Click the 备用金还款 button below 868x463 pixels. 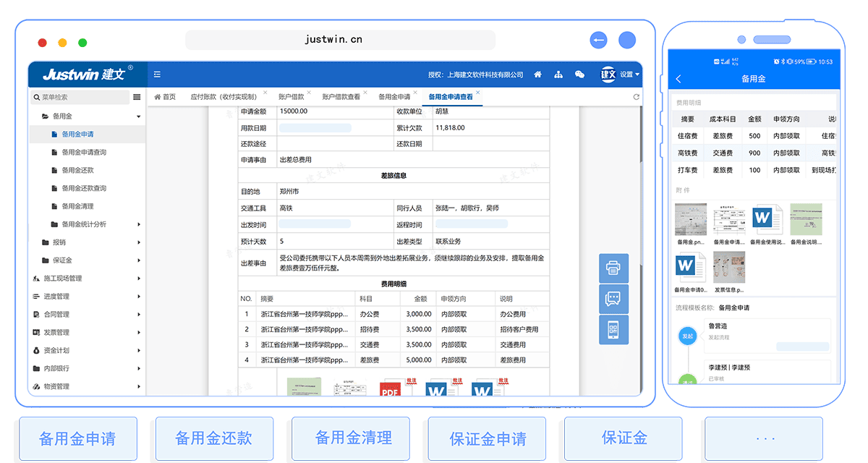(x=213, y=438)
